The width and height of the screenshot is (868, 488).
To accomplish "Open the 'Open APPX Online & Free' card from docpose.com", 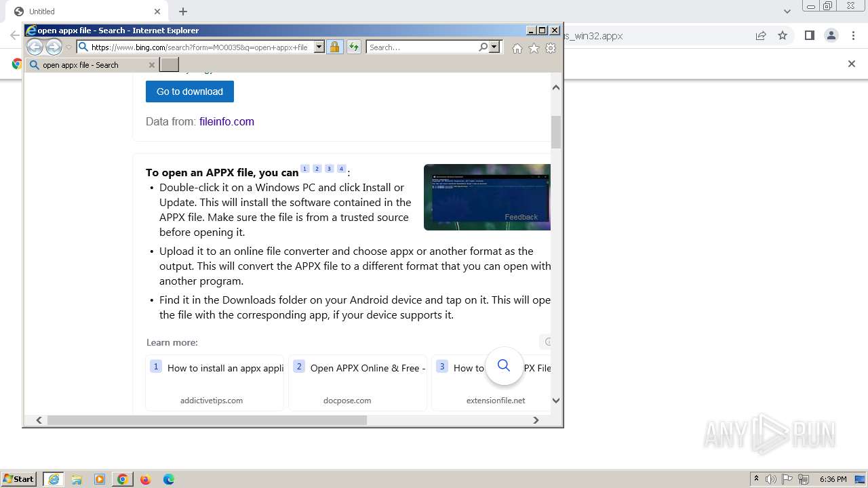I will point(358,383).
